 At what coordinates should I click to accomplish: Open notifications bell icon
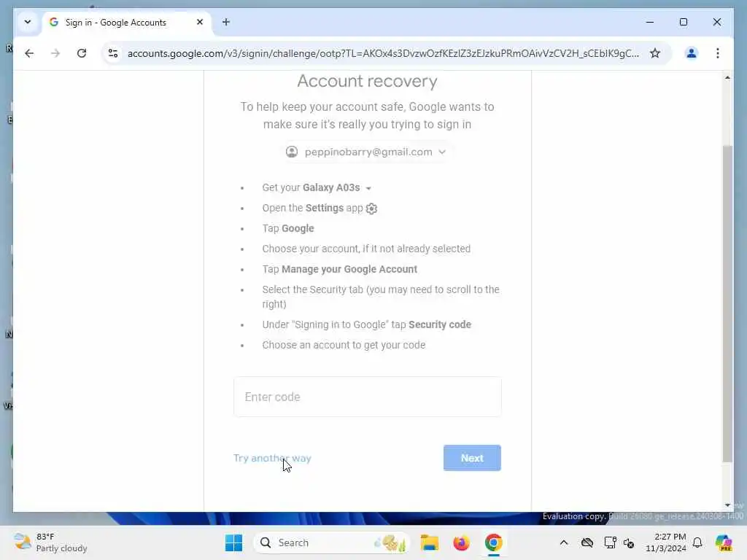pos(697,542)
